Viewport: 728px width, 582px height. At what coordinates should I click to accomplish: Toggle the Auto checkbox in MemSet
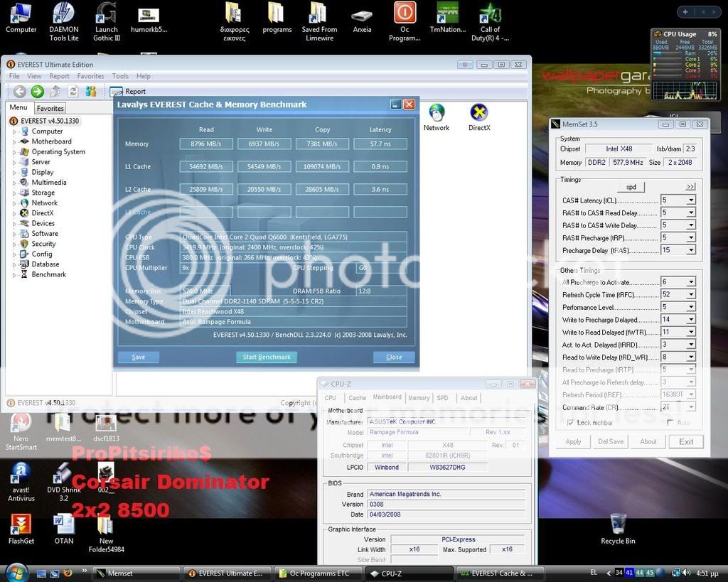(x=670, y=423)
